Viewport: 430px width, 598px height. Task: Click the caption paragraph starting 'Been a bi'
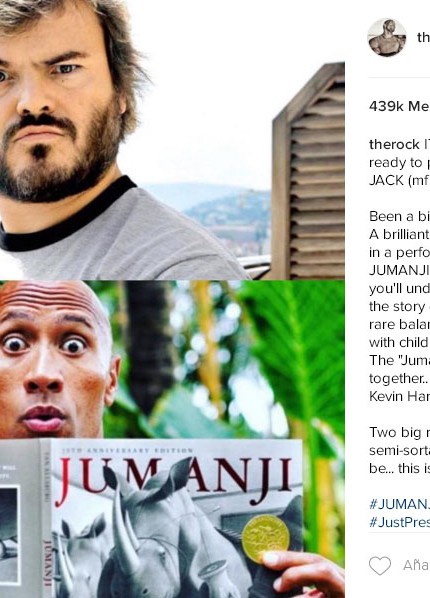[399, 306]
